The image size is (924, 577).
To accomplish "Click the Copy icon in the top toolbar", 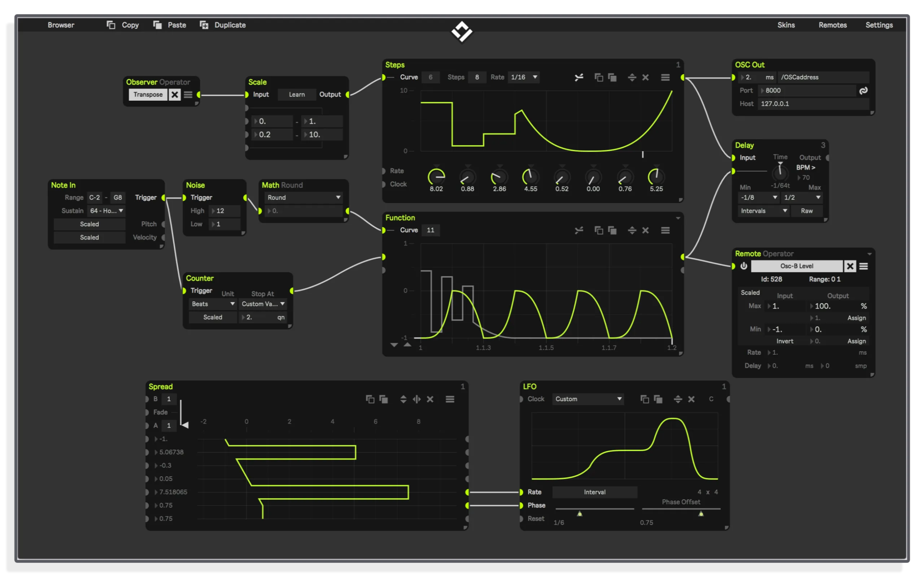I will point(111,25).
